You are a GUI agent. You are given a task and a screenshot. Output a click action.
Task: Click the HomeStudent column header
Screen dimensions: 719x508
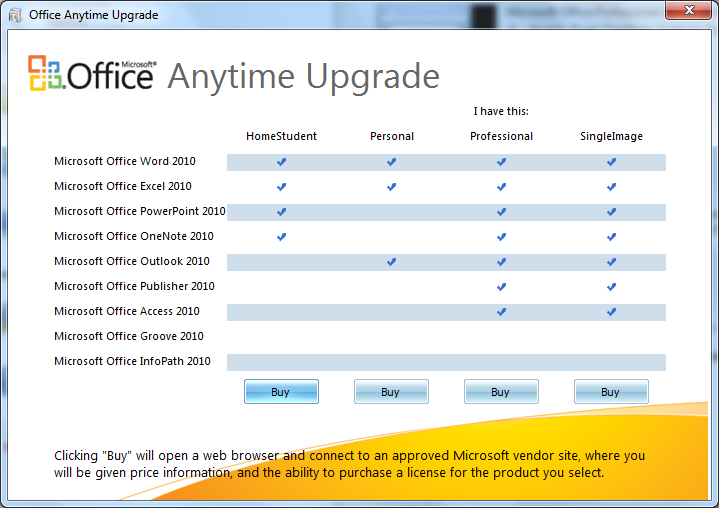[281, 136]
